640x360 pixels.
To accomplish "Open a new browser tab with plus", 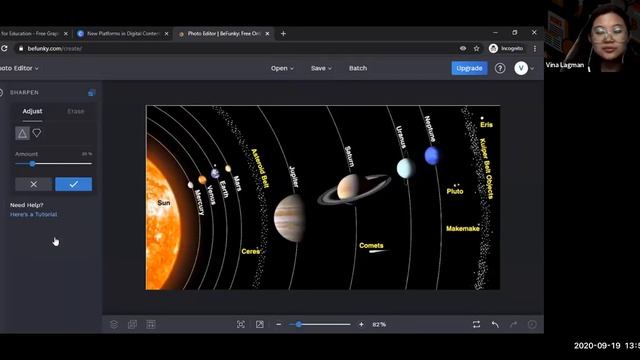I will 283,33.
